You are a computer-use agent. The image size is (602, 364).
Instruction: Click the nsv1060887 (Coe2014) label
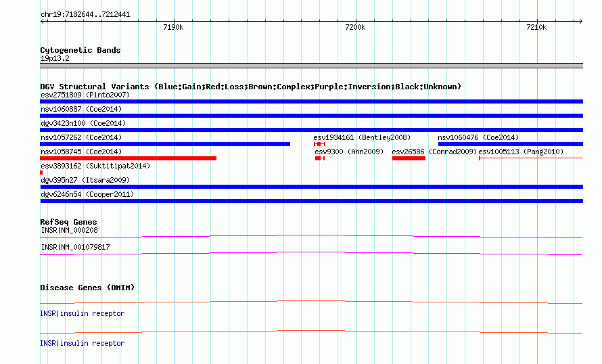click(81, 109)
